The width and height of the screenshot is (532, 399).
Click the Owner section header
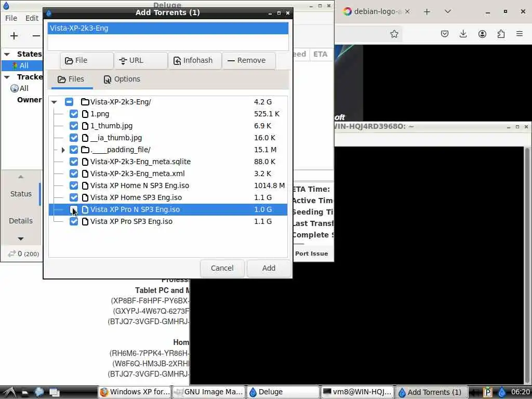coord(30,100)
